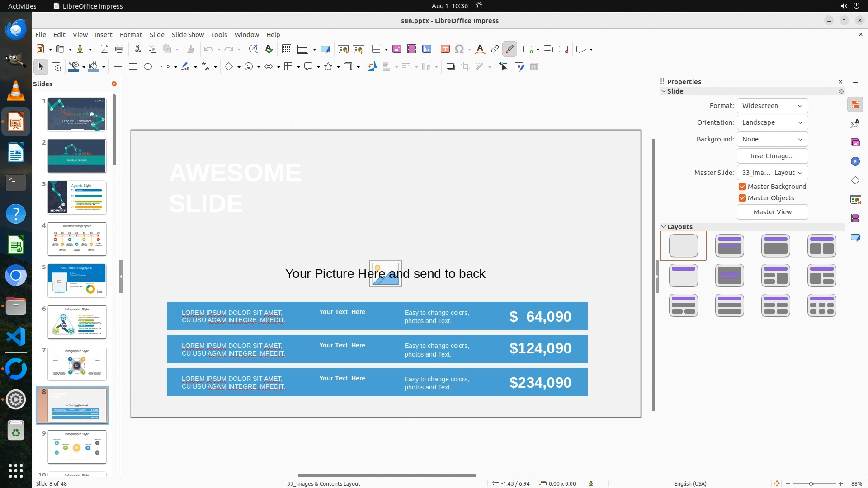Toggle the Shadow icon in drawing toolbar
Viewport: 868px width, 488px height.
[450, 67]
